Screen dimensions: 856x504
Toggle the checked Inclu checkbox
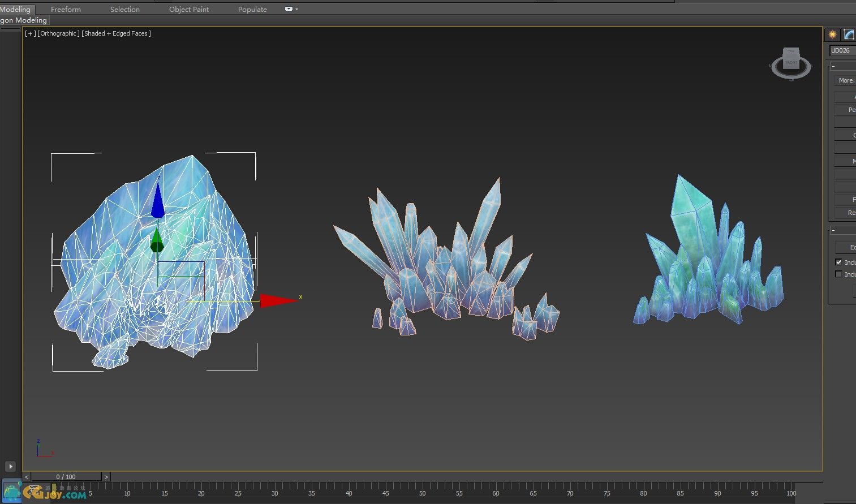click(838, 262)
